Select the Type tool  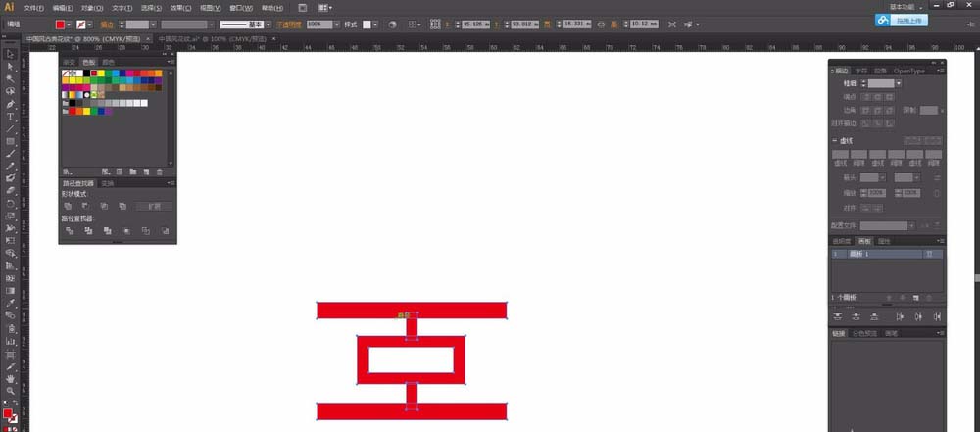point(10,117)
